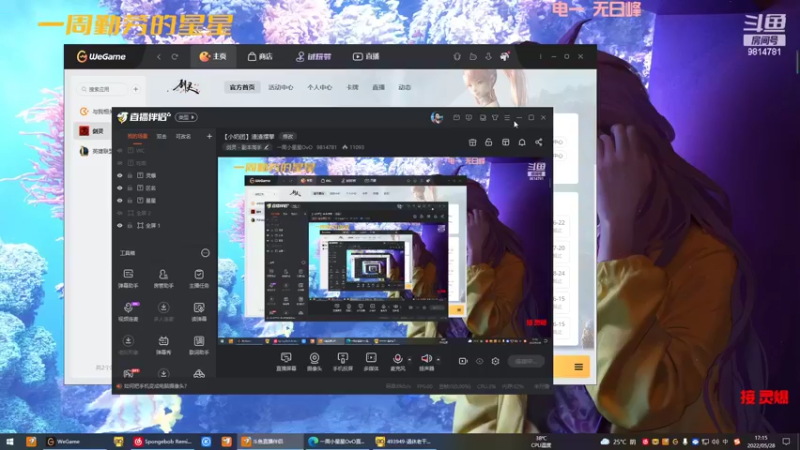Click the 如何把手机变成电脑摄像头 tip link

(155, 386)
